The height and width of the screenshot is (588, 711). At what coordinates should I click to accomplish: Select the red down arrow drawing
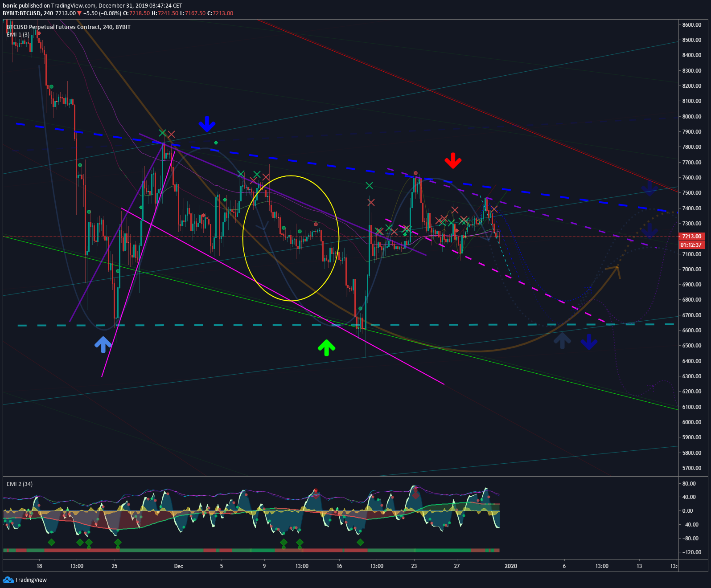click(x=453, y=161)
